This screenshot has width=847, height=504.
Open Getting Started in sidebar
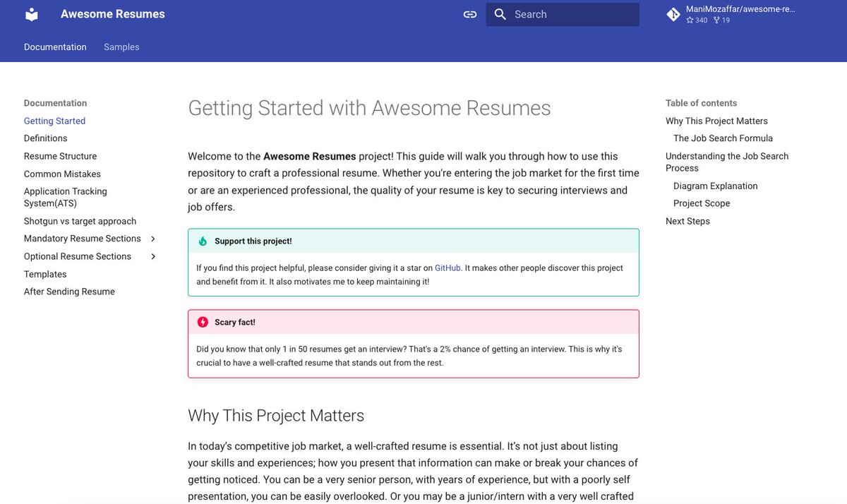pos(54,121)
